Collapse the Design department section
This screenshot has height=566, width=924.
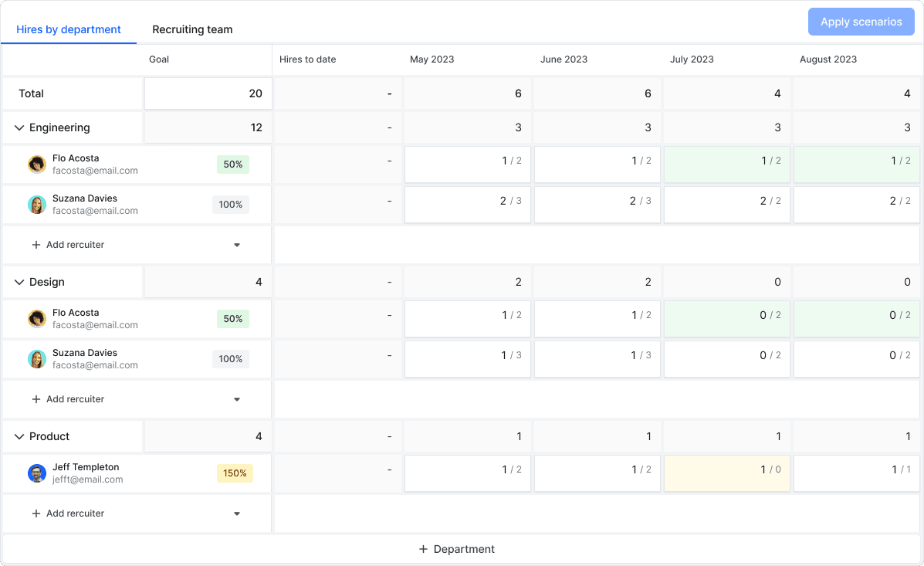pyautogui.click(x=19, y=283)
